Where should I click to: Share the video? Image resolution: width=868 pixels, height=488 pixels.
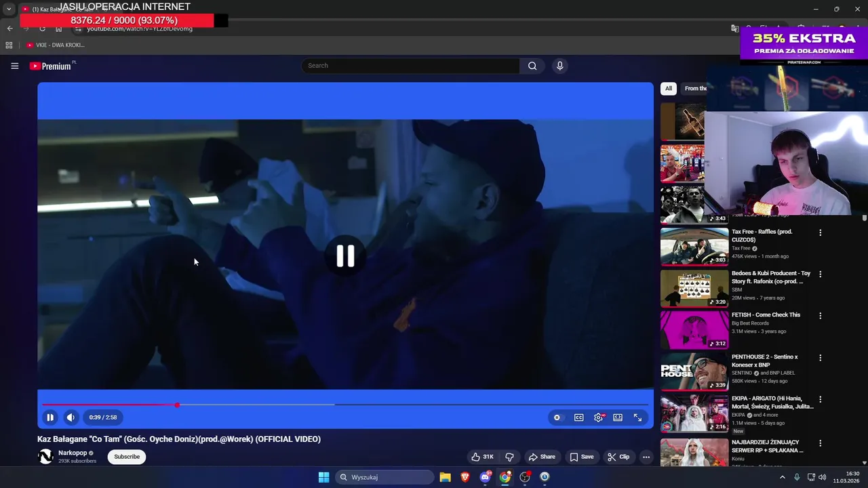coord(542,457)
